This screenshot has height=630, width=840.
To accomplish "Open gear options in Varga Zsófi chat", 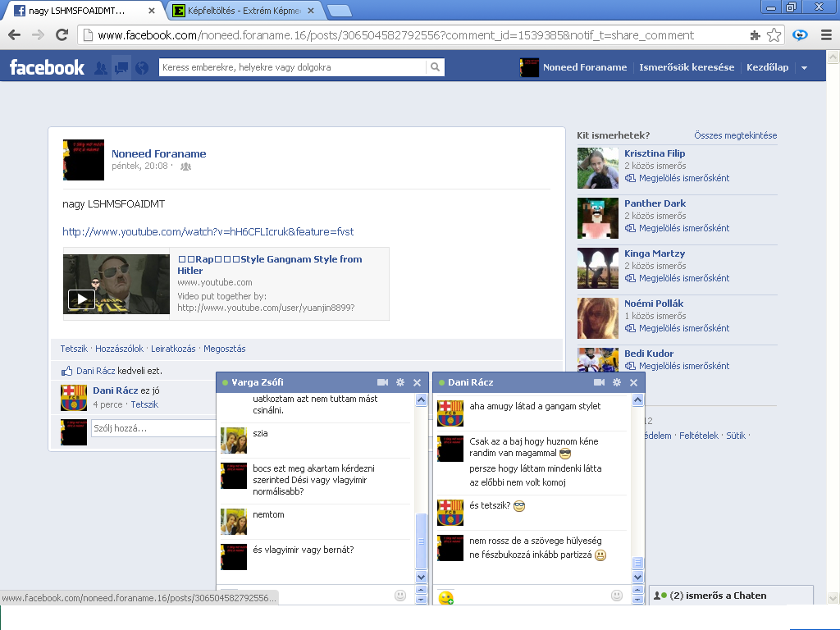I will coord(400,382).
